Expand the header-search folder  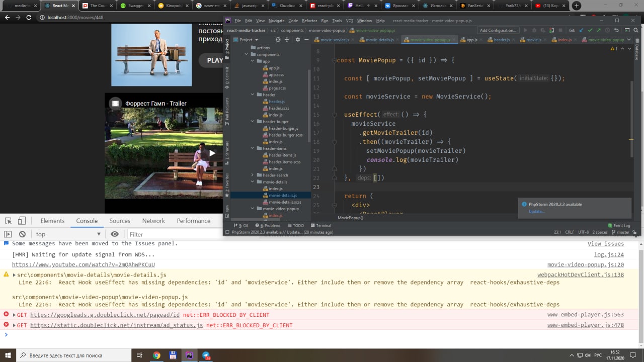click(x=253, y=175)
